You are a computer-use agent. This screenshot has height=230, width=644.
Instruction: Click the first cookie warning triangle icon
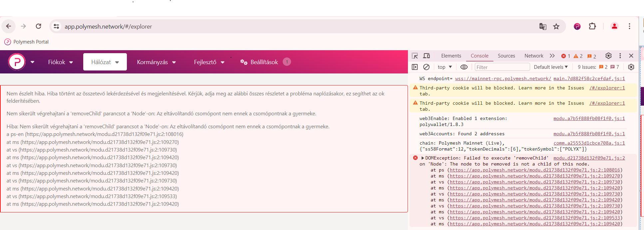pos(415,88)
